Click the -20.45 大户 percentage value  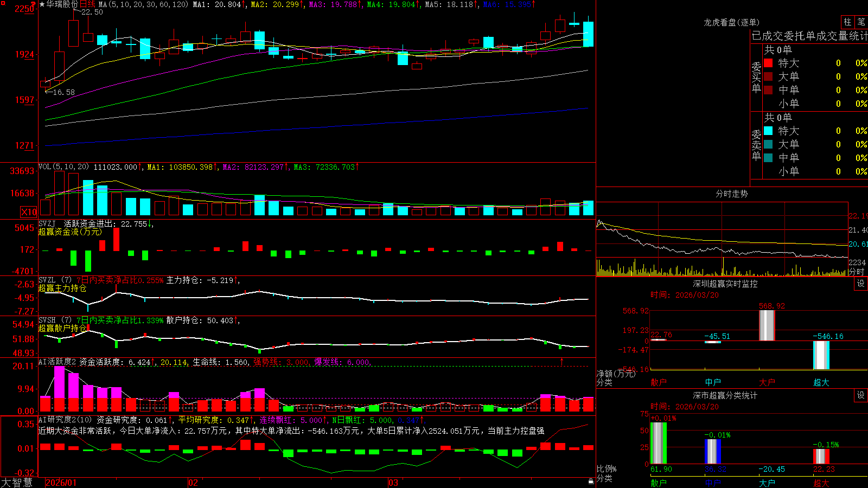click(771, 469)
